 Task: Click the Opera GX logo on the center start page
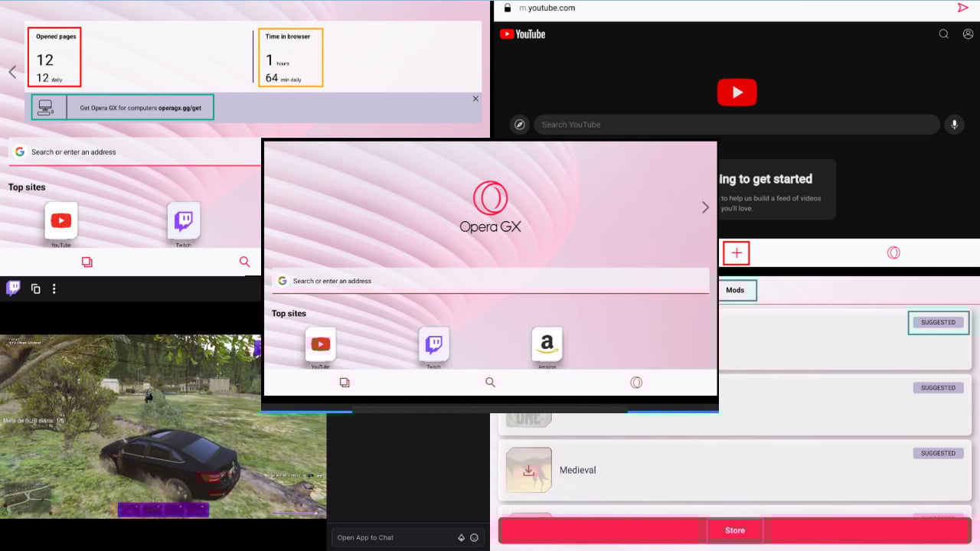490,207
